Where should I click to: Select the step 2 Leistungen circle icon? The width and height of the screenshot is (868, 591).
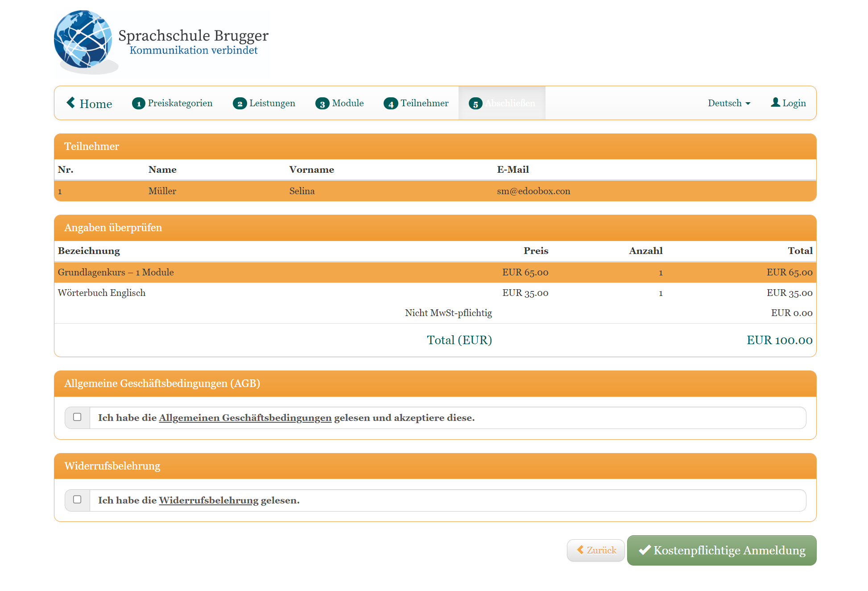(240, 103)
